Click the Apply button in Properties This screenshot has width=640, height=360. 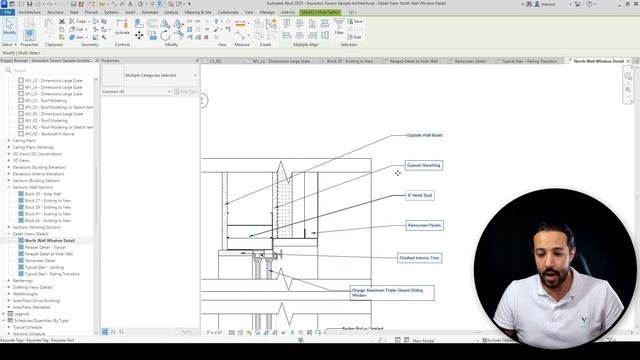pos(187,332)
